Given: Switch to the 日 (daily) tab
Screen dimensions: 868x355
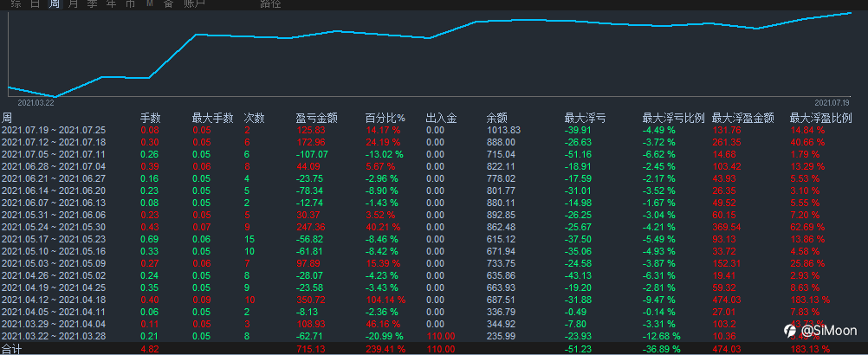Looking at the screenshot, I should tap(35, 3).
